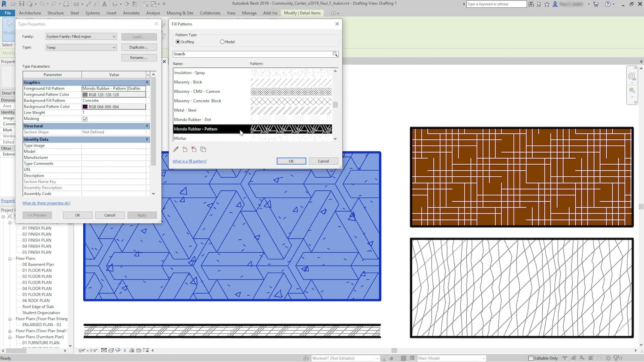The image size is (644, 362).
Task: Click the Revit 'R' application icon
Action: pyautogui.click(x=4, y=4)
